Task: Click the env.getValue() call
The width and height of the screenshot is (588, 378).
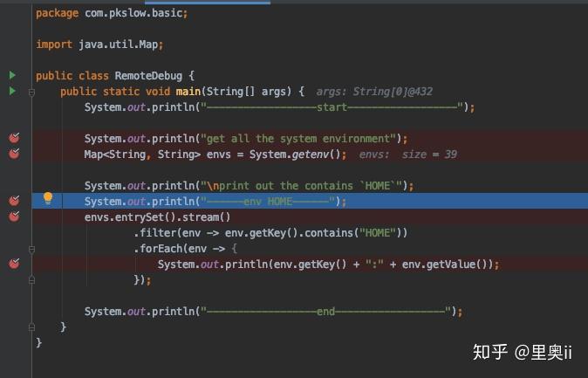Action: [x=444, y=265]
